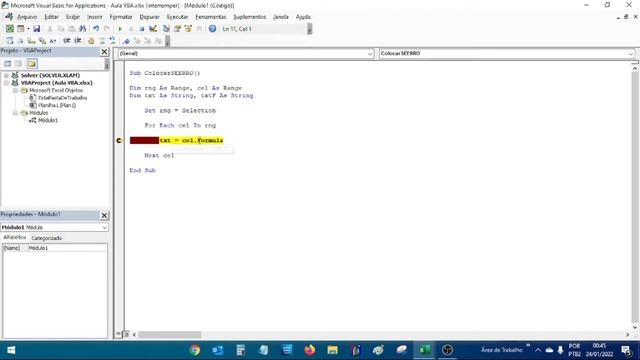The width and height of the screenshot is (640, 360).
Task: Click View Code icon in Project panel
Action: [8, 64]
